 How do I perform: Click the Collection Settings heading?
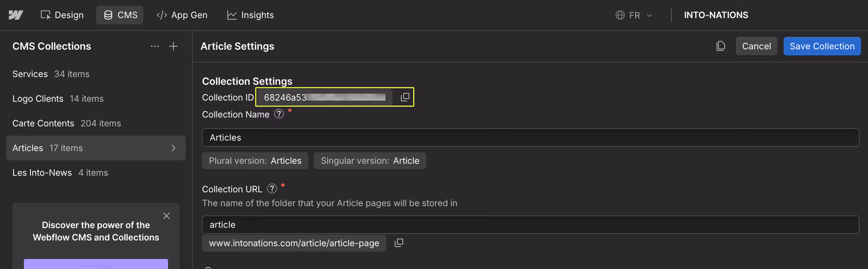coord(247,81)
